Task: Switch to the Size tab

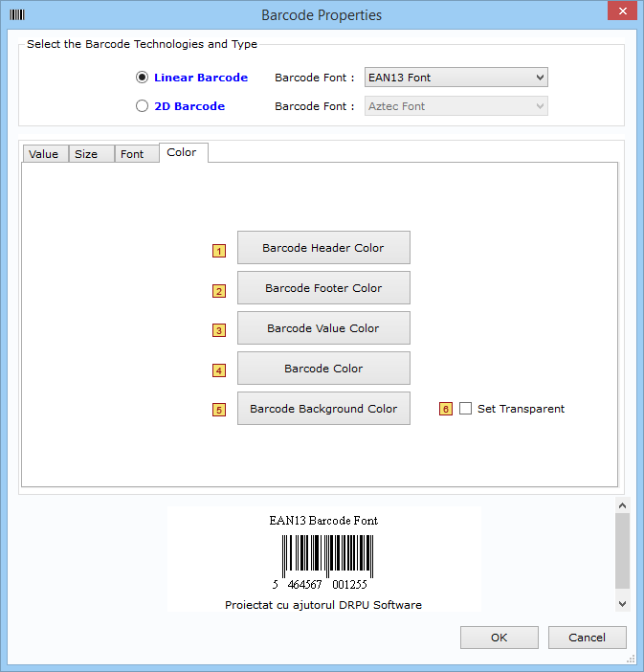Action: [91, 154]
